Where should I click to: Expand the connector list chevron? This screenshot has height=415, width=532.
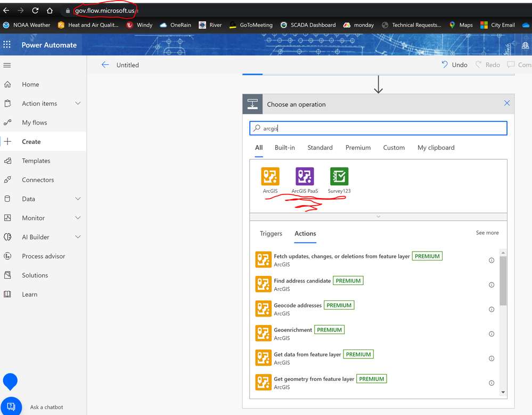(378, 216)
